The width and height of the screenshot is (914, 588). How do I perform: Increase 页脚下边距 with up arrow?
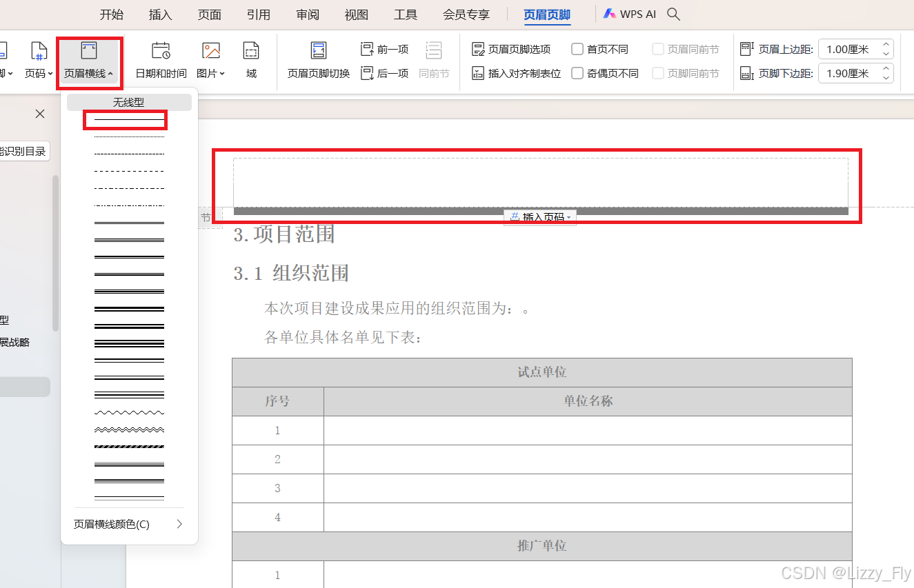(886, 69)
